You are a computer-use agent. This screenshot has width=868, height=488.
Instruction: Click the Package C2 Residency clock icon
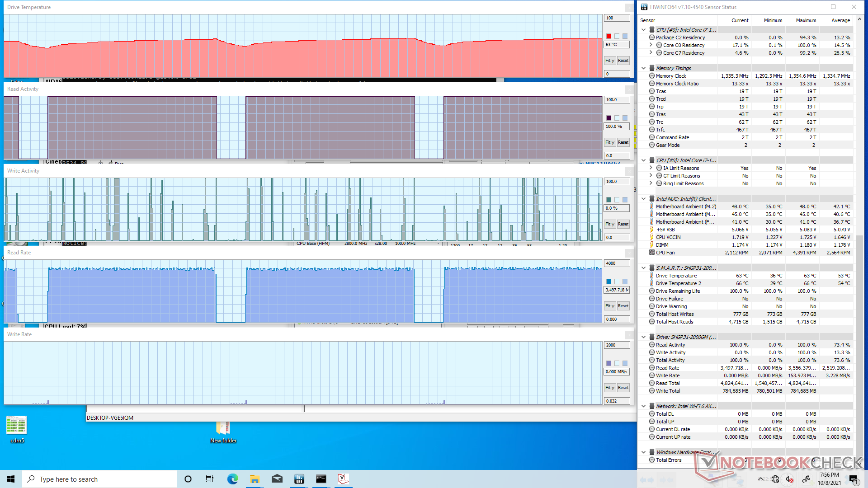(x=652, y=38)
